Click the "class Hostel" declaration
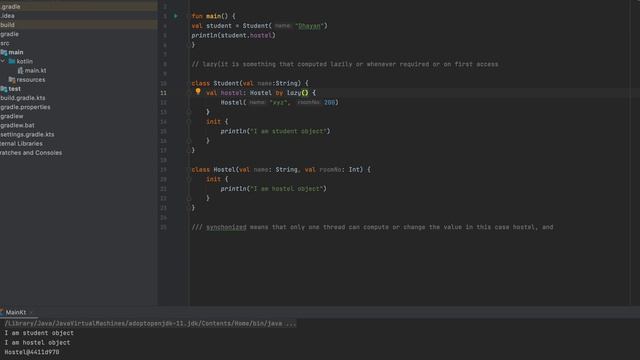Viewport: 640px width, 360px height. coord(213,170)
